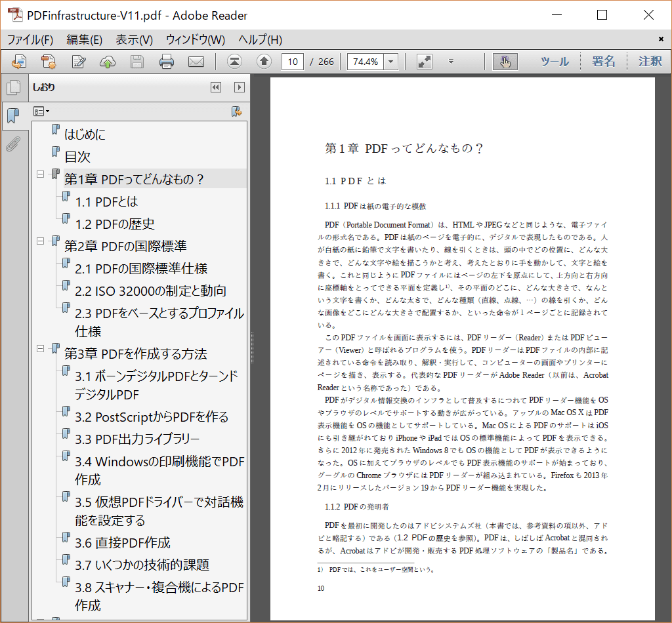
Task: Open the bookmark options dropdown menu
Action: pos(41,111)
